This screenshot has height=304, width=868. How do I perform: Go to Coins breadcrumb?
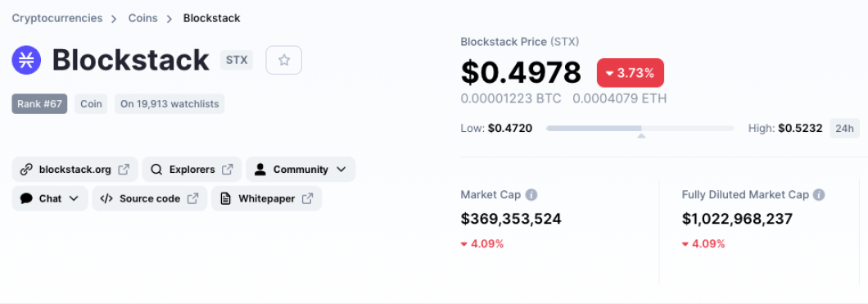(142, 18)
